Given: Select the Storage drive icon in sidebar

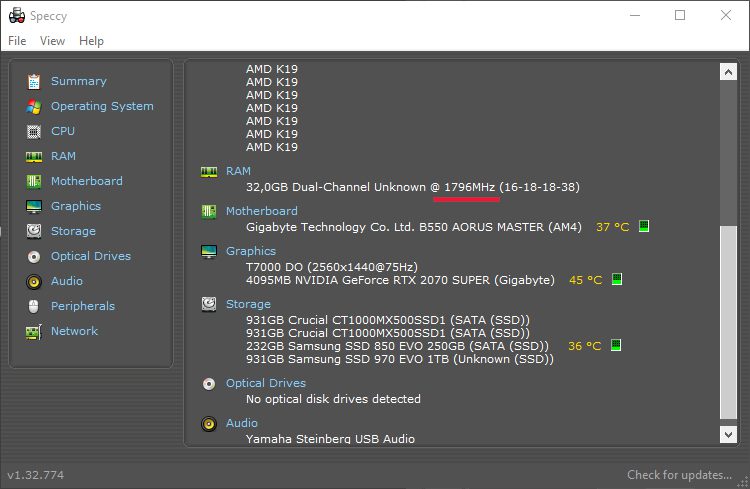Looking at the screenshot, I should [34, 231].
